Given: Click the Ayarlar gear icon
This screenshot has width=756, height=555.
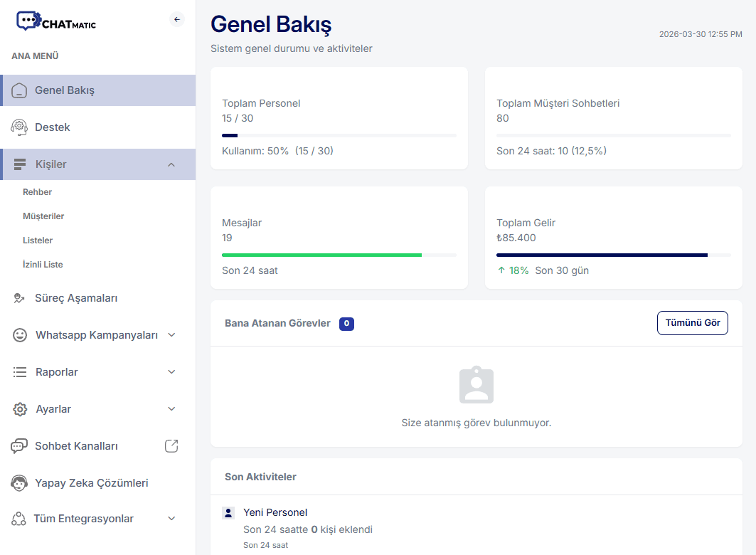Looking at the screenshot, I should click(x=20, y=409).
